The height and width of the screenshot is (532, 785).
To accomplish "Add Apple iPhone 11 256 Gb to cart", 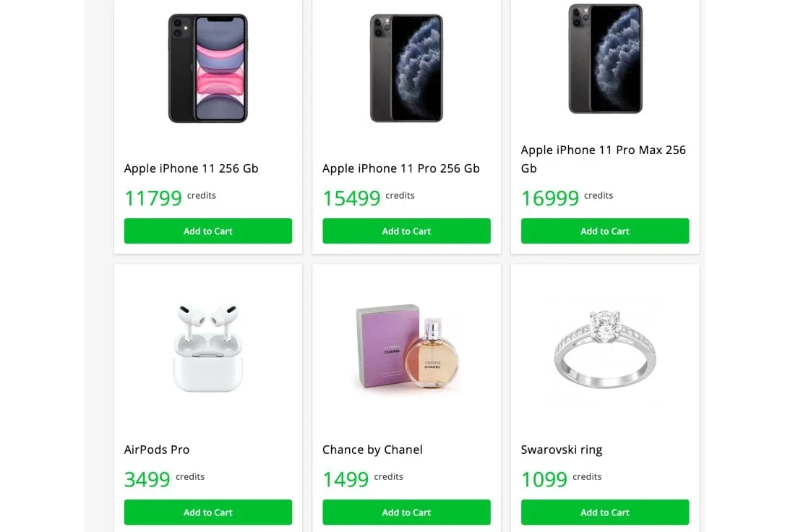I will (x=208, y=231).
